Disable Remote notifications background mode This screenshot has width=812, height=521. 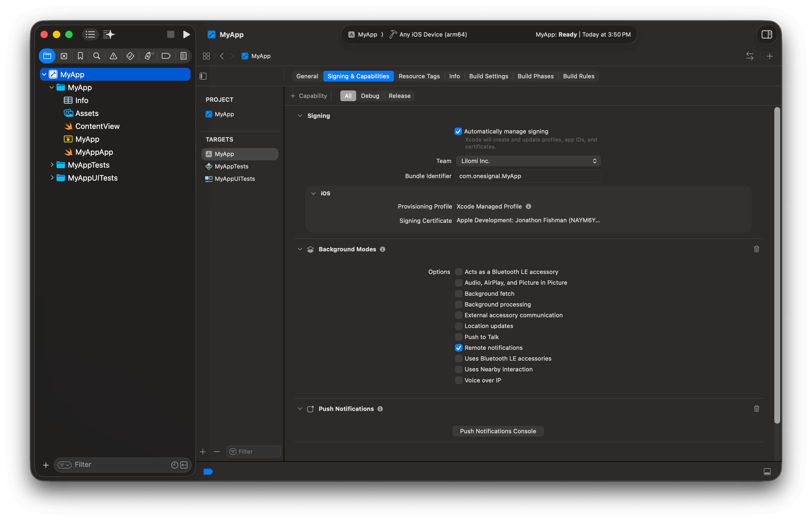pos(458,348)
